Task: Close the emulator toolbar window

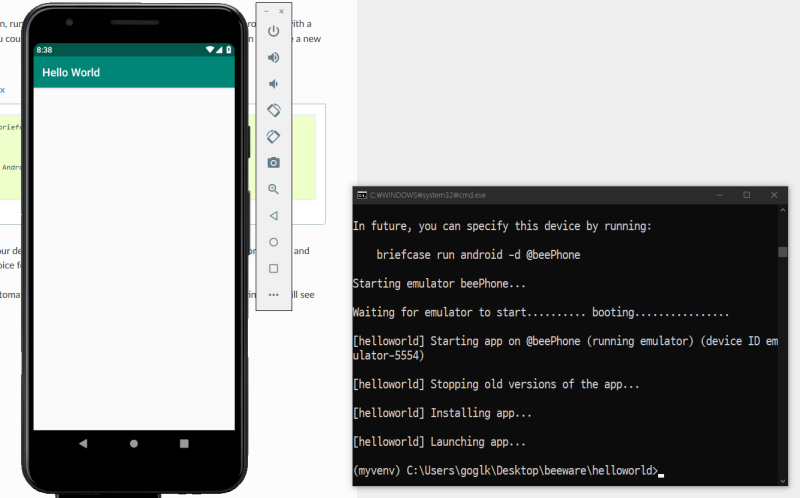Action: (281, 11)
